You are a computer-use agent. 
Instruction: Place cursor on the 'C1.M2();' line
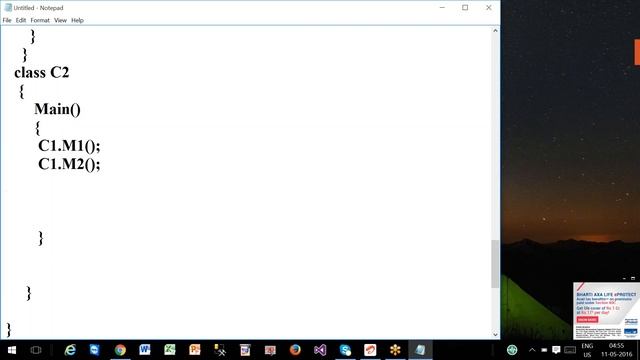[69, 164]
